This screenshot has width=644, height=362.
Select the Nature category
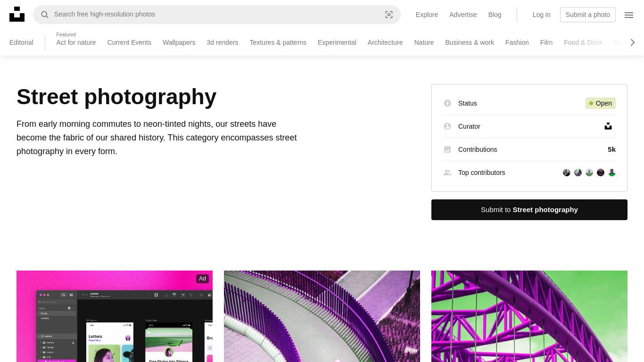(x=424, y=42)
